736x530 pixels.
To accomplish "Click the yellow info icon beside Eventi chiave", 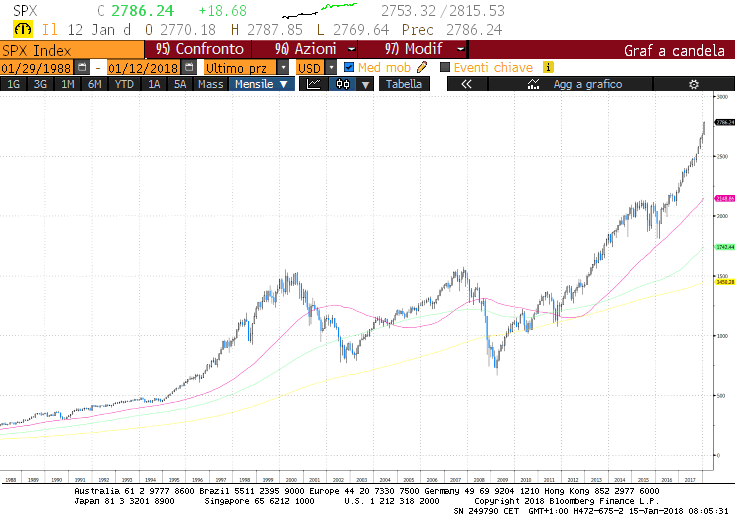I will point(548,67).
